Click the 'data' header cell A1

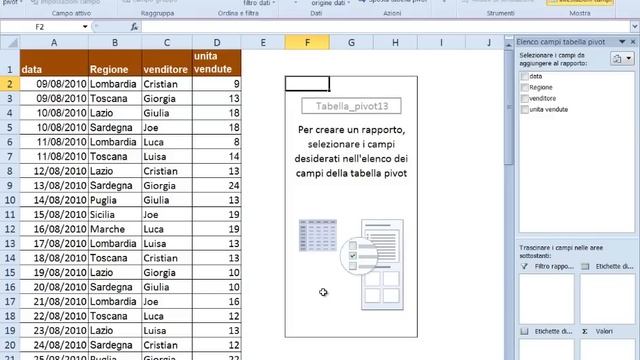point(54,63)
